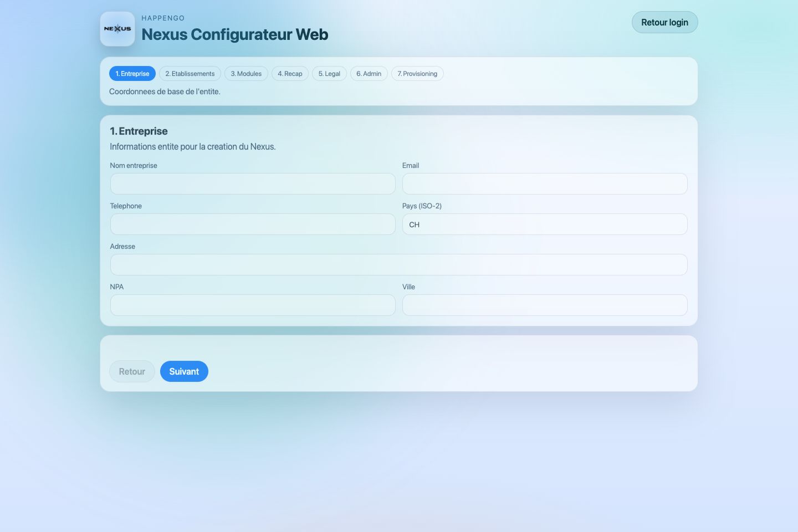The height and width of the screenshot is (532, 798).
Task: Focus the Nom entreprise field
Action: tap(253, 183)
